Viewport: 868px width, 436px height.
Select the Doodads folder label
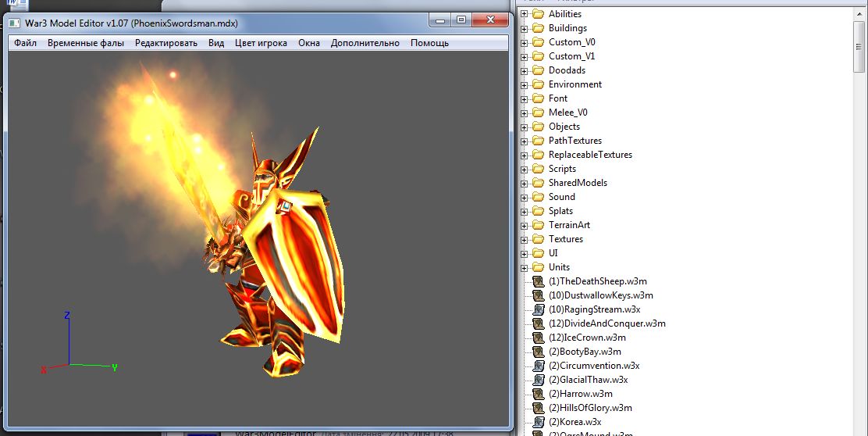pyautogui.click(x=567, y=70)
